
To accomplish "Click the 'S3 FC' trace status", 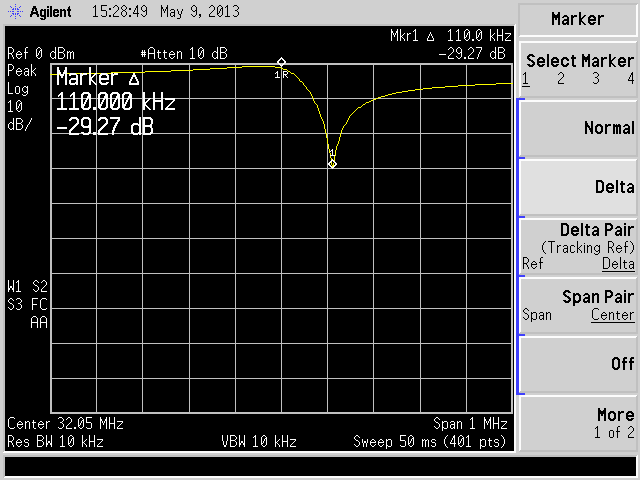I will (27, 305).
